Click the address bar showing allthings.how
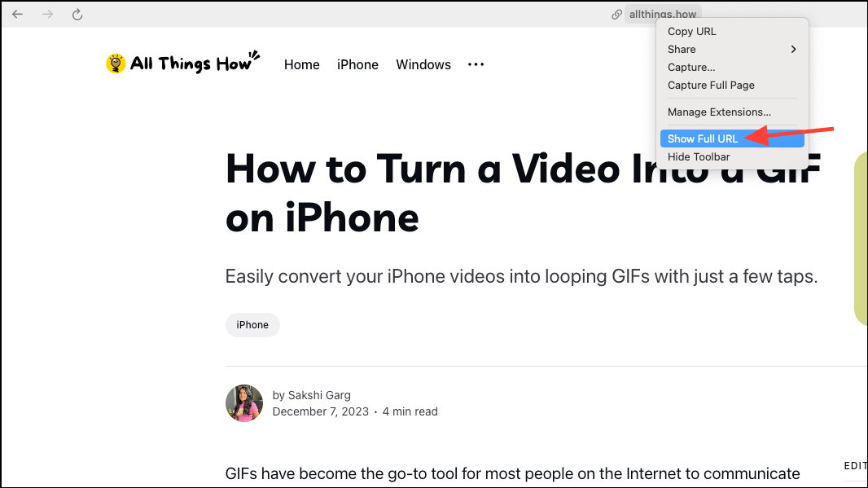Screen dimensions: 868x488 click(663, 14)
